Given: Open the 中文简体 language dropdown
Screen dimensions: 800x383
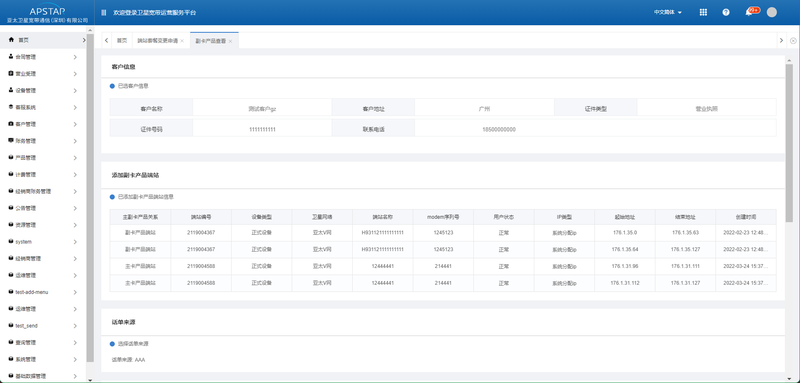Looking at the screenshot, I should pos(667,12).
